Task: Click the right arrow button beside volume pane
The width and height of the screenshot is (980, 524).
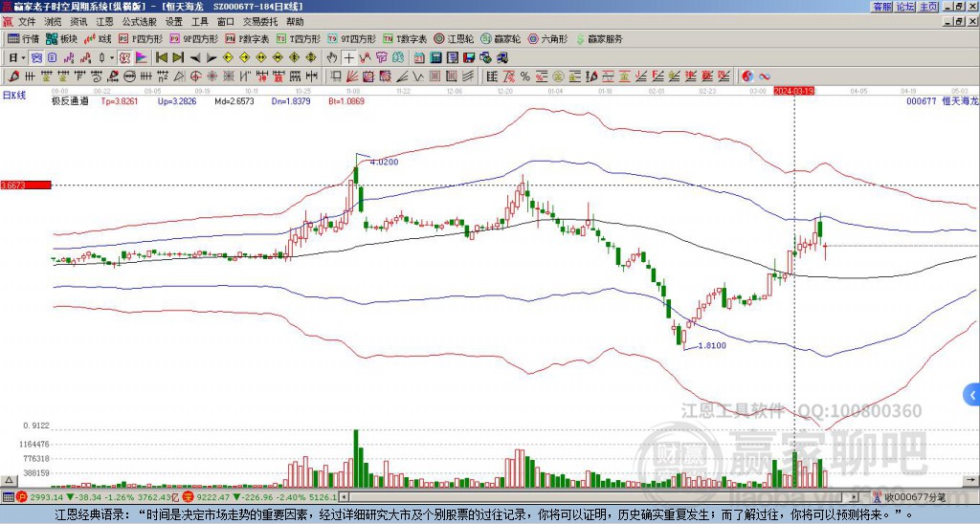Action: pyautogui.click(x=971, y=480)
